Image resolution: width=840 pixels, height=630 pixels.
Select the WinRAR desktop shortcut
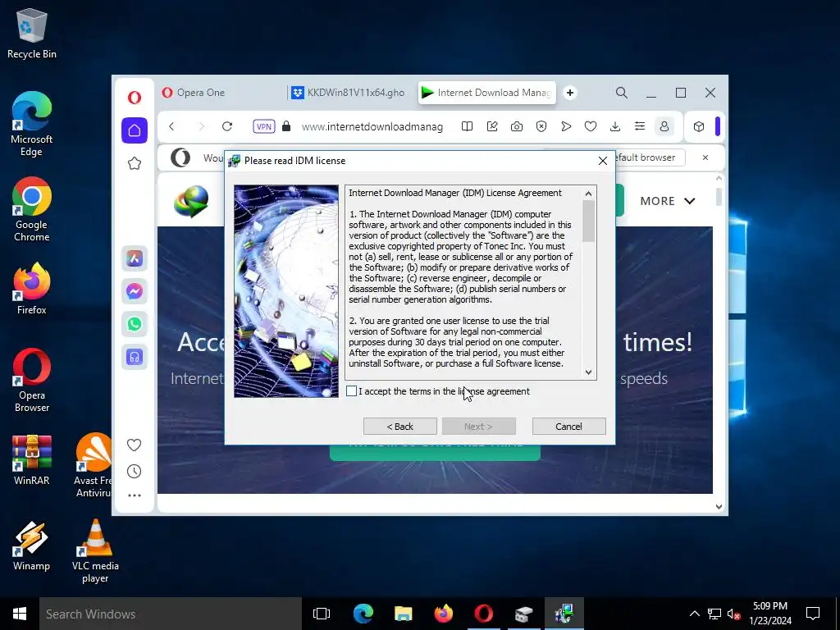click(x=32, y=459)
